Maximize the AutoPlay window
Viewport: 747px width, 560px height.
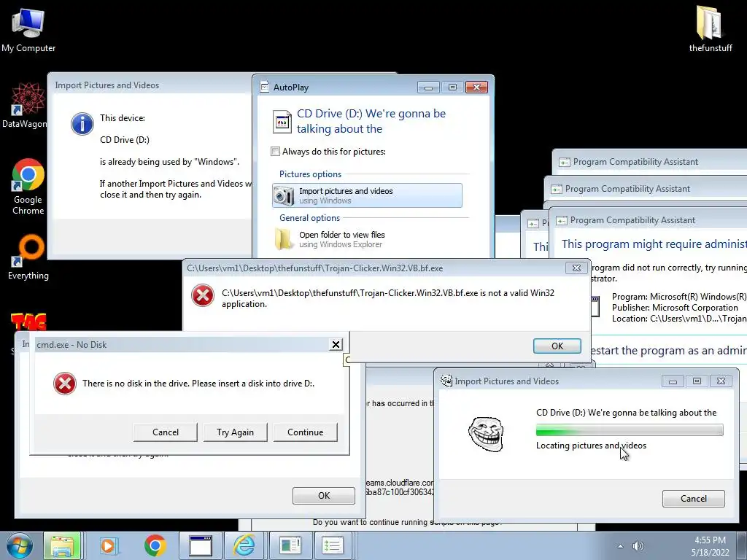click(452, 87)
